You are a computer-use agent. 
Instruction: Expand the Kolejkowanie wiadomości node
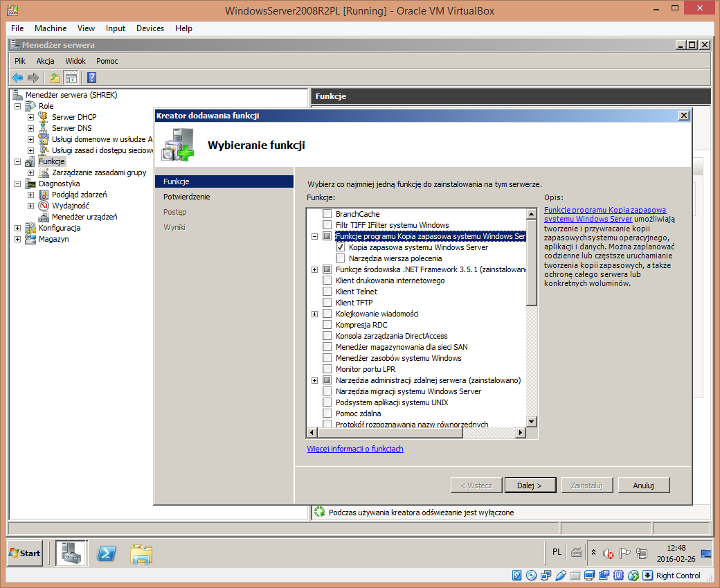point(314,314)
